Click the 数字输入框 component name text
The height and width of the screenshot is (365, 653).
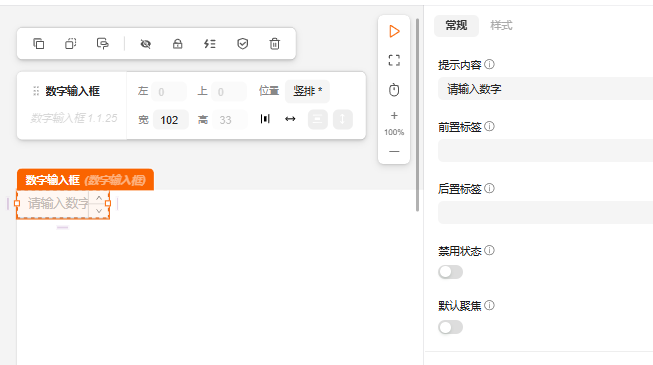pos(72,91)
